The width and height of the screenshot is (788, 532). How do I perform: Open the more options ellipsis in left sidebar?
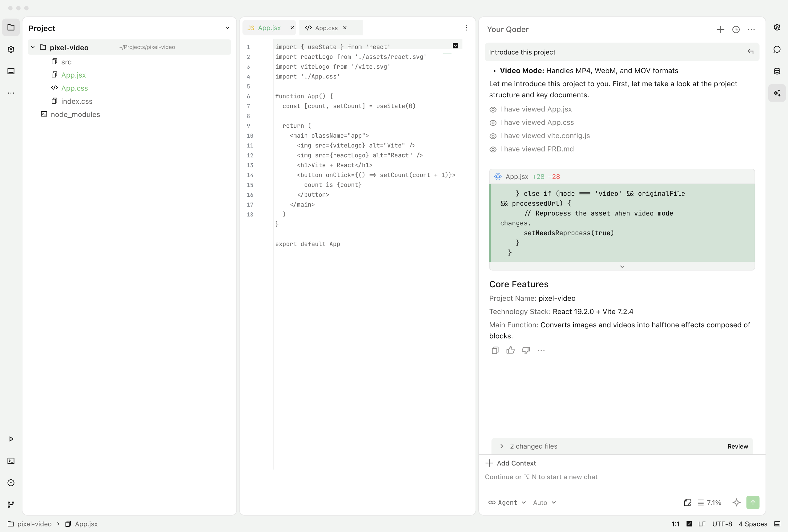tap(11, 93)
